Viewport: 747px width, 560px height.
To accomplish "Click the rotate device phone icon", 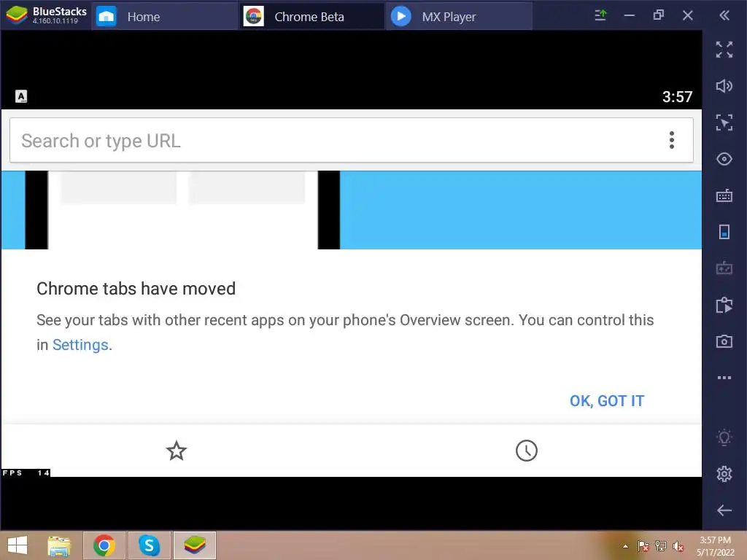I will click(724, 232).
